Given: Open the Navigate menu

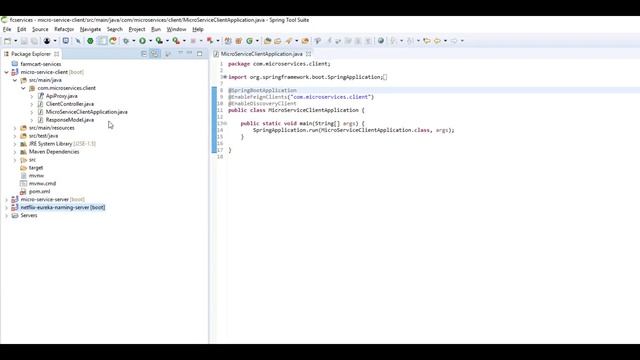Looking at the screenshot, I should 90,29.
